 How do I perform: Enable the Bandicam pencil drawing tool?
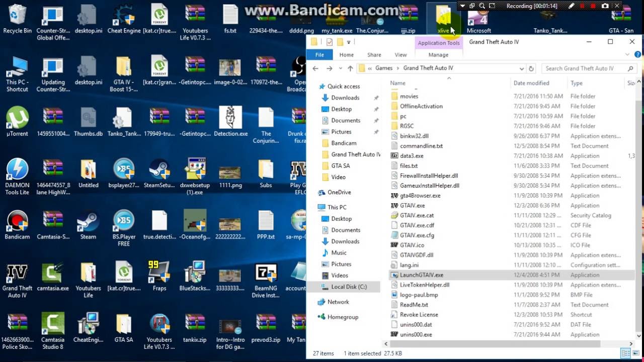click(571, 6)
